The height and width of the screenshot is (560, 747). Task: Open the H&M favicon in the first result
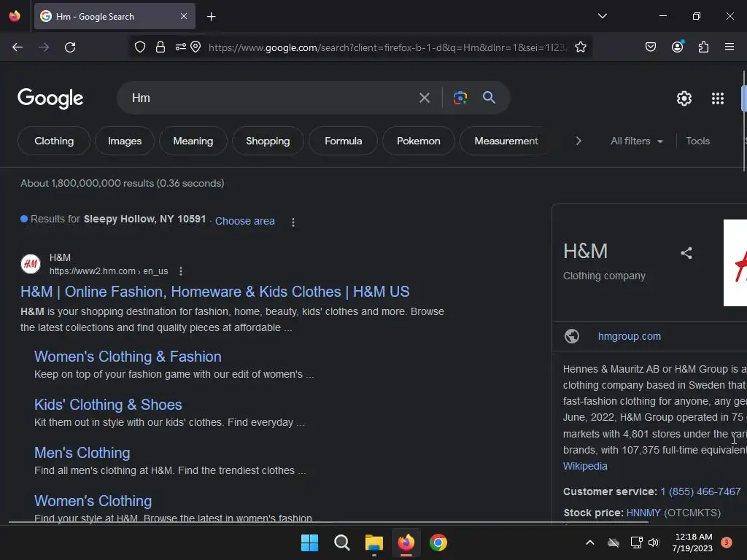pos(31,264)
